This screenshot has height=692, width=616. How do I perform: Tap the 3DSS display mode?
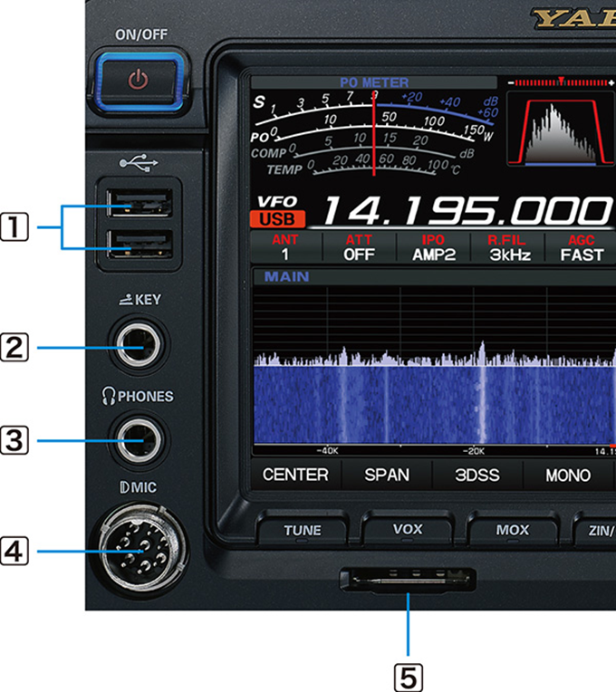click(477, 475)
